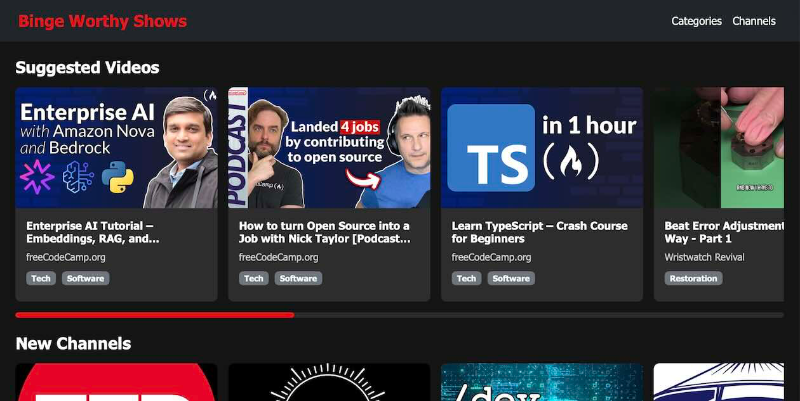Click the red horizontal scrollbar under Suggested Videos

point(155,315)
